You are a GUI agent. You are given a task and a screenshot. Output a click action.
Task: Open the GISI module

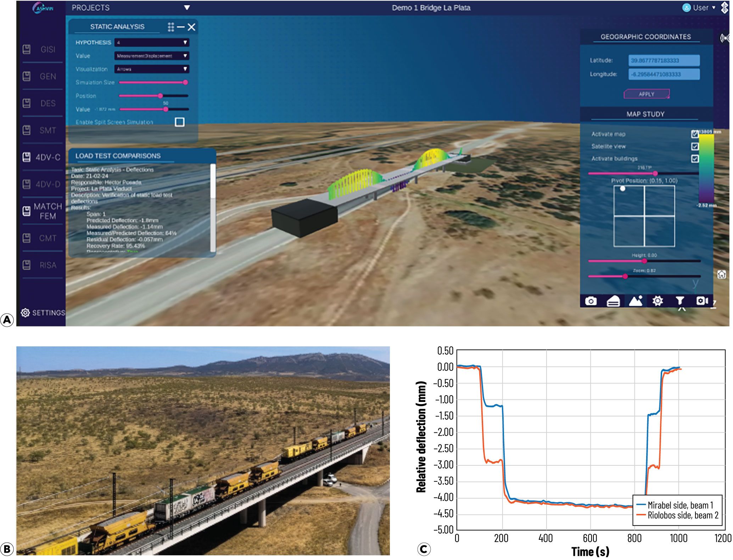tap(48, 50)
